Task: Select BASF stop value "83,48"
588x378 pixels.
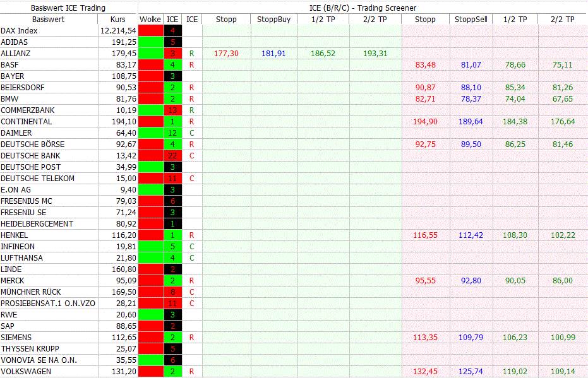Action: tap(425, 65)
